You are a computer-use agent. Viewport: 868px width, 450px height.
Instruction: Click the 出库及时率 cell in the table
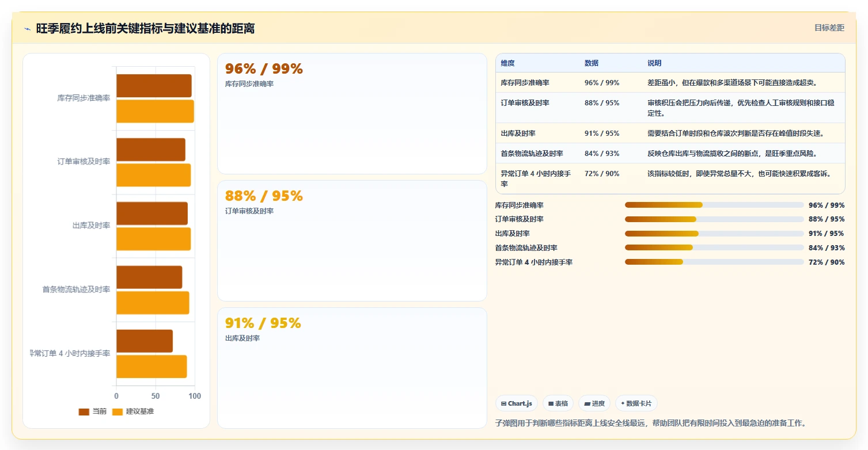click(x=518, y=134)
